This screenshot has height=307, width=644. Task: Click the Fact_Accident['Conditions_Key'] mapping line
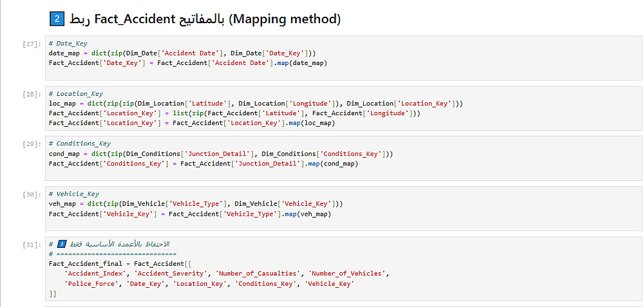pyautogui.click(x=203, y=163)
